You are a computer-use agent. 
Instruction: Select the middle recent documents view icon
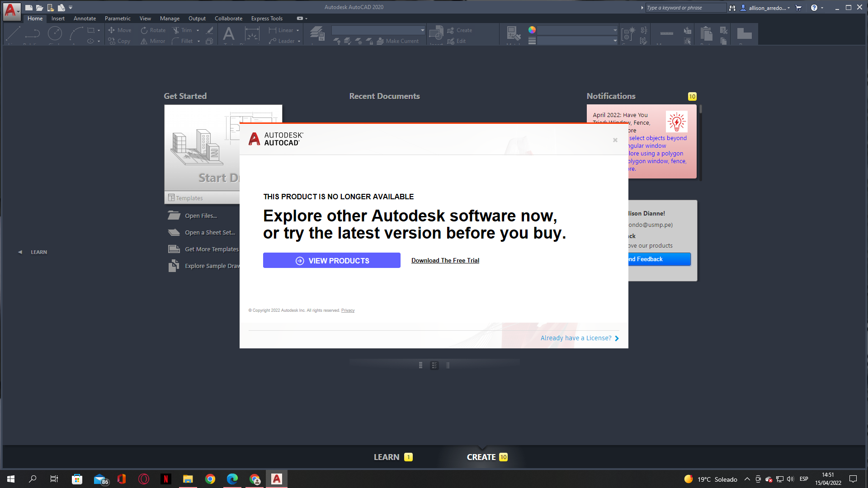[x=434, y=365]
